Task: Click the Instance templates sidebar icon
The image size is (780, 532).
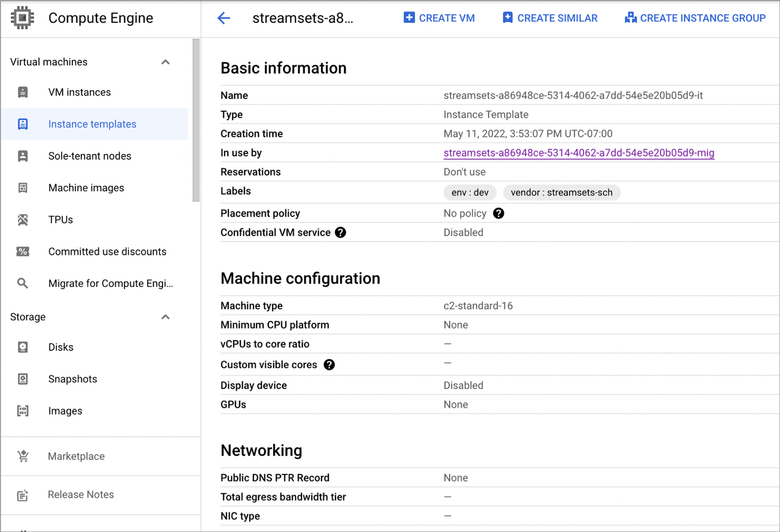Action: click(23, 124)
